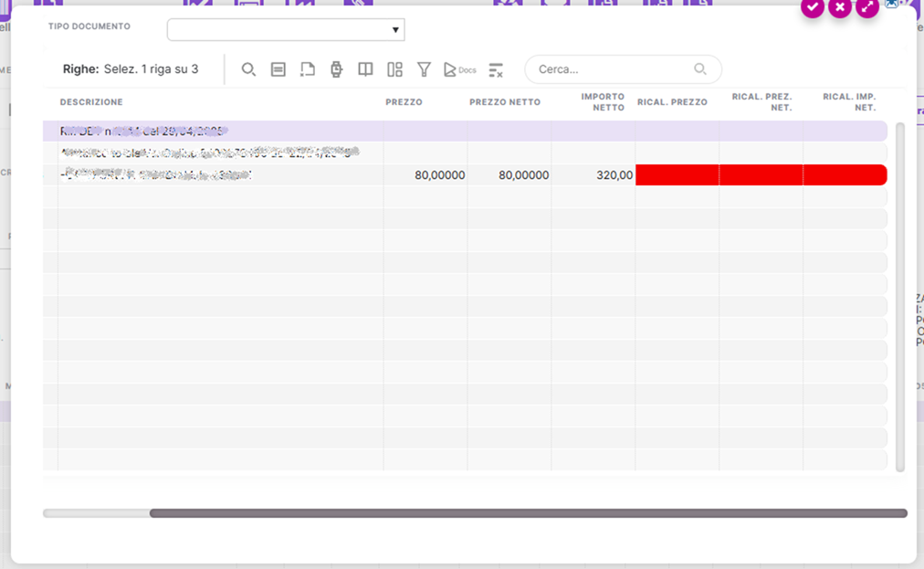Click the document page icon in toolbar

(x=308, y=69)
